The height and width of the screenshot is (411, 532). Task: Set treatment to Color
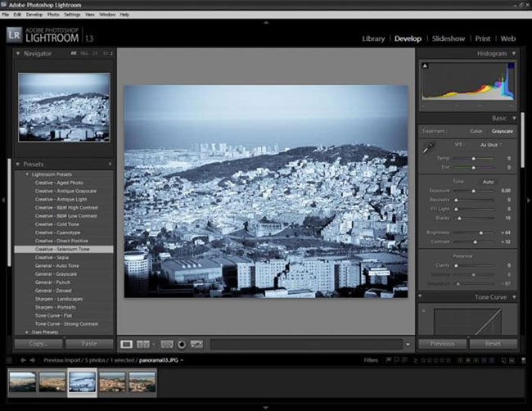(476, 131)
